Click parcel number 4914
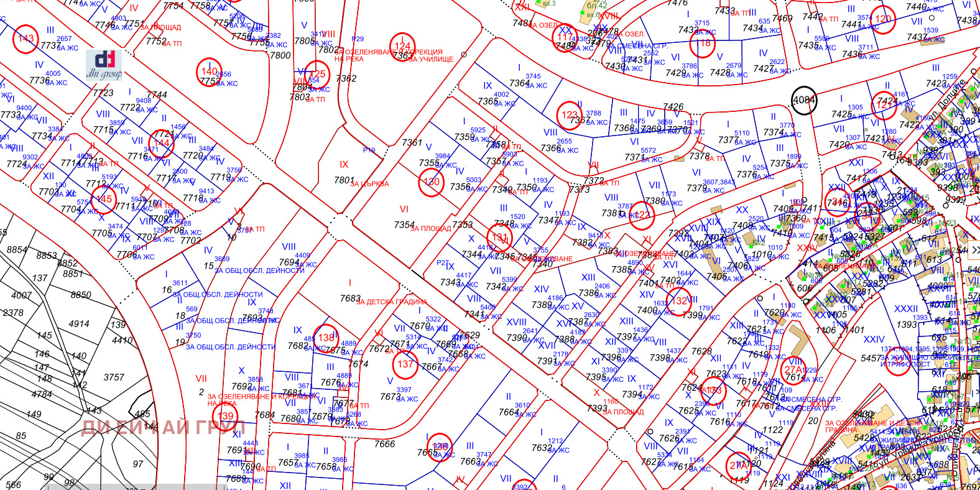Screen dimensions: 980x490 [x=79, y=323]
